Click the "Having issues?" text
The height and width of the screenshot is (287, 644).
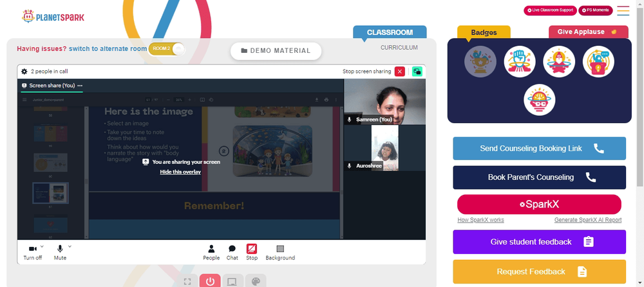[41, 48]
